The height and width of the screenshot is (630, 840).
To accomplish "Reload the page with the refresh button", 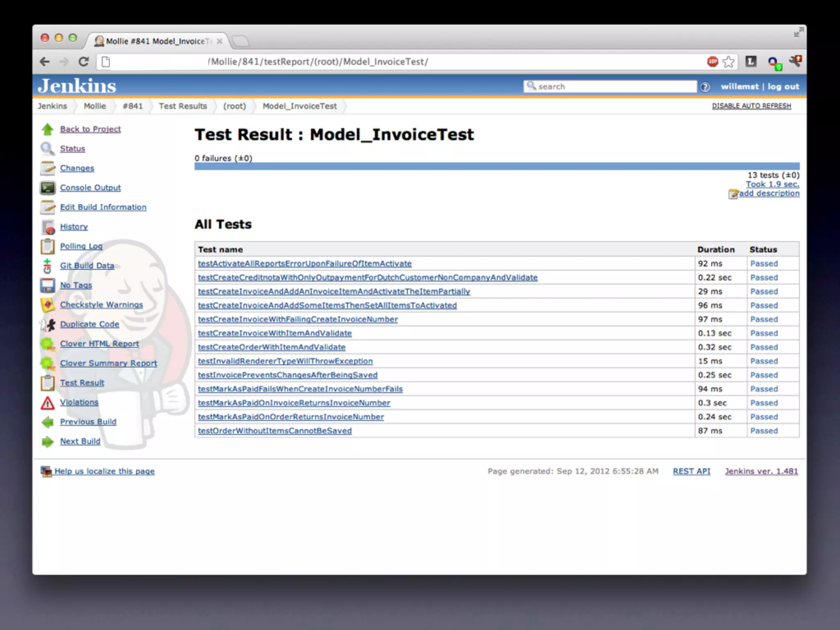I will pyautogui.click(x=84, y=62).
